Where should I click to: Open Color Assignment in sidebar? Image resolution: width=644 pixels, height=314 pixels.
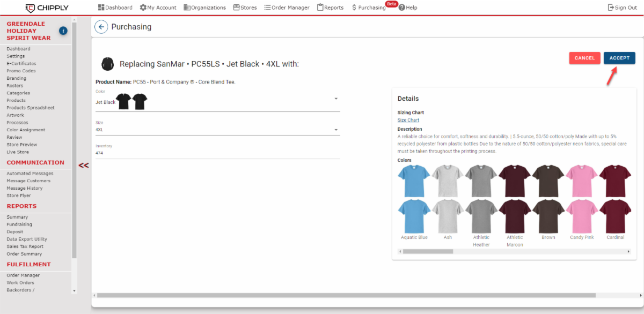[26, 130]
